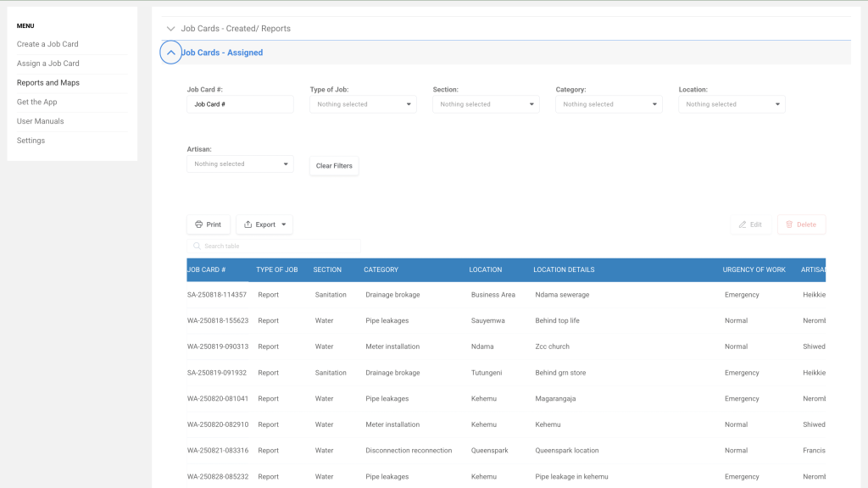This screenshot has height=488, width=868.
Task: Click the trash Delete icon
Action: click(x=789, y=225)
